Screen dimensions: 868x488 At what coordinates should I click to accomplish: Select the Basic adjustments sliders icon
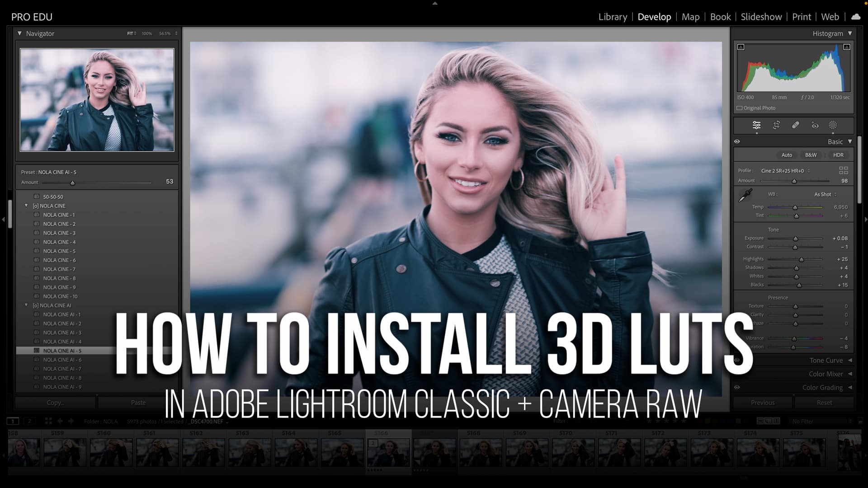(757, 125)
